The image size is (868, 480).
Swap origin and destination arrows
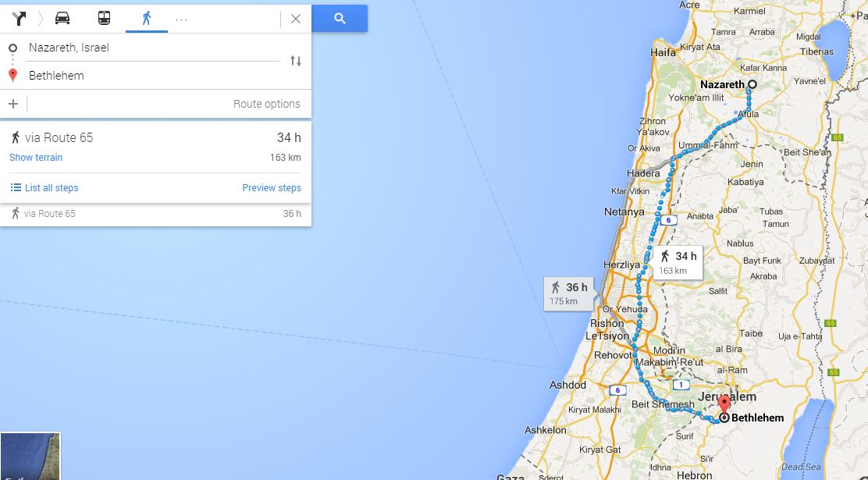pos(296,61)
